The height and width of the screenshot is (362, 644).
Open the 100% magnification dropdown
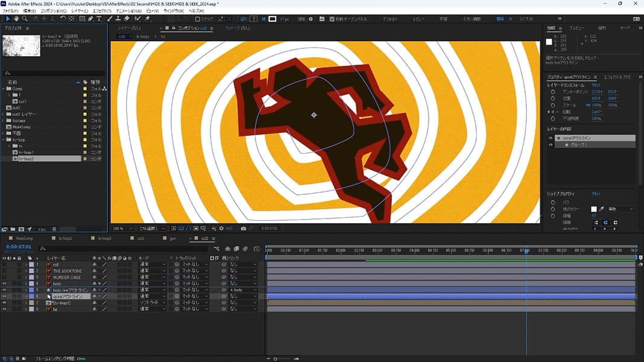(x=121, y=229)
